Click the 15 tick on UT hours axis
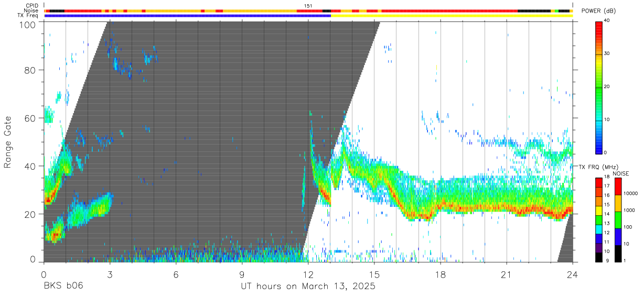 click(374, 274)
